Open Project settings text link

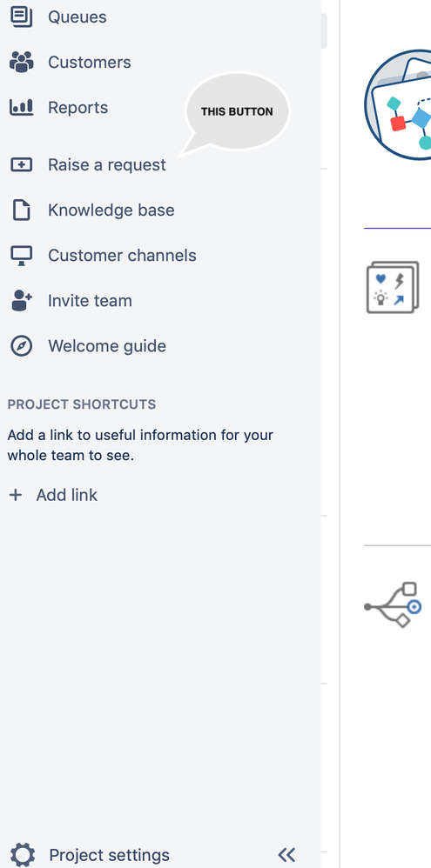[109, 855]
